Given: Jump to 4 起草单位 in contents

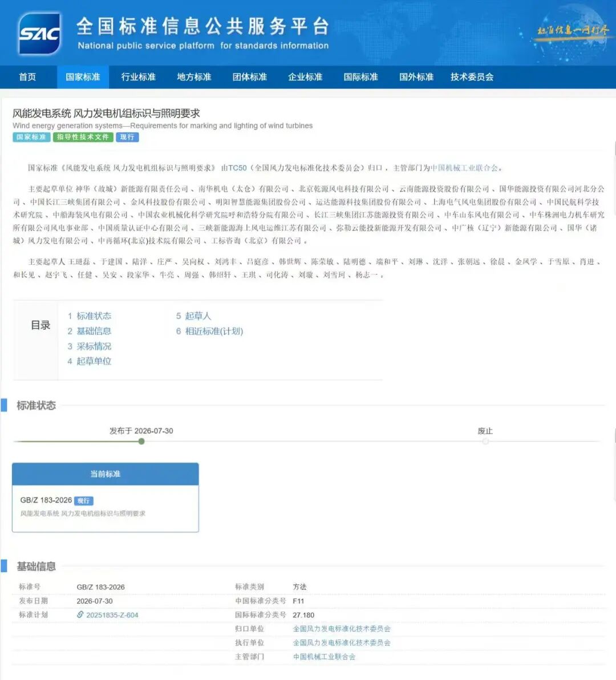Looking at the screenshot, I should click(90, 361).
